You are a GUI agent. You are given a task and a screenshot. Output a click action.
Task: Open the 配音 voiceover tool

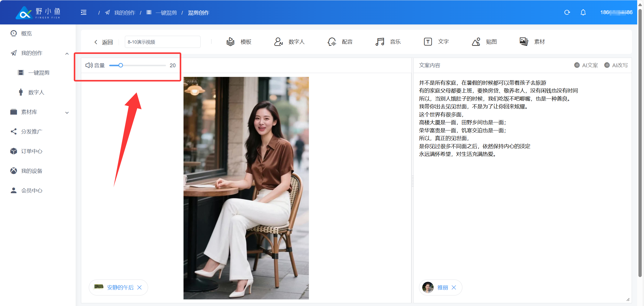click(340, 42)
